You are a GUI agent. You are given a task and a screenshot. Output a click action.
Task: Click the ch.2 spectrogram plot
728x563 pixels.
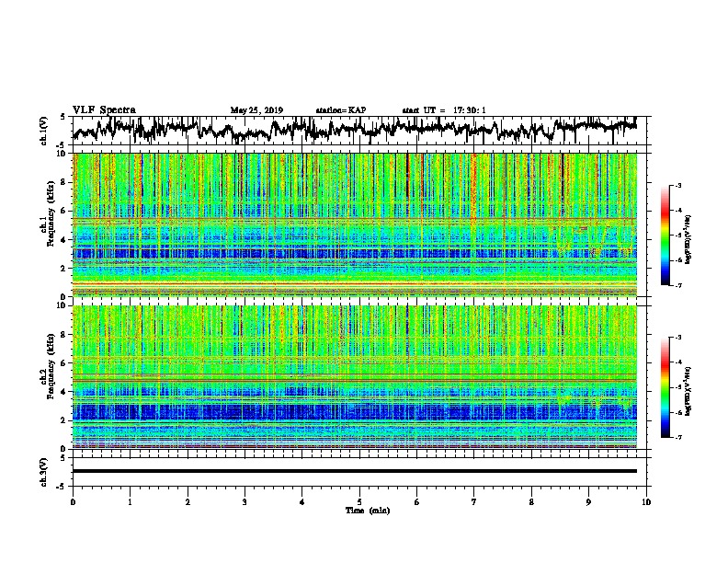(x=355, y=377)
